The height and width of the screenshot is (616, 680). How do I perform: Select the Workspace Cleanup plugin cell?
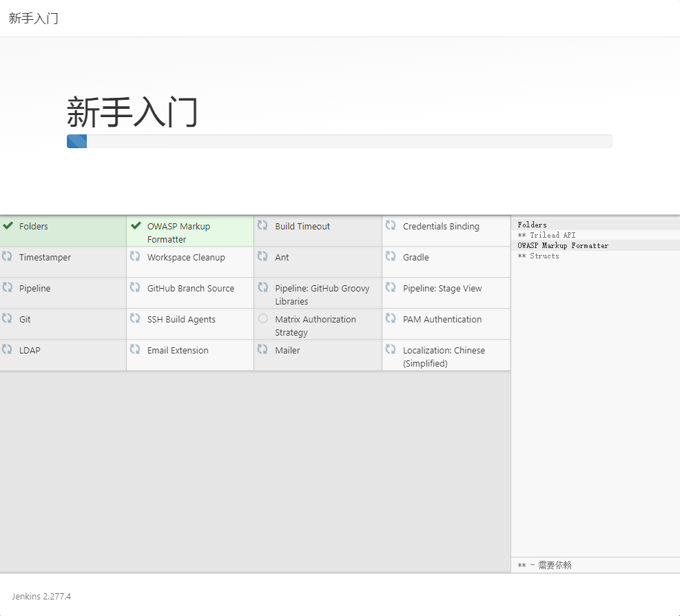[186, 256]
